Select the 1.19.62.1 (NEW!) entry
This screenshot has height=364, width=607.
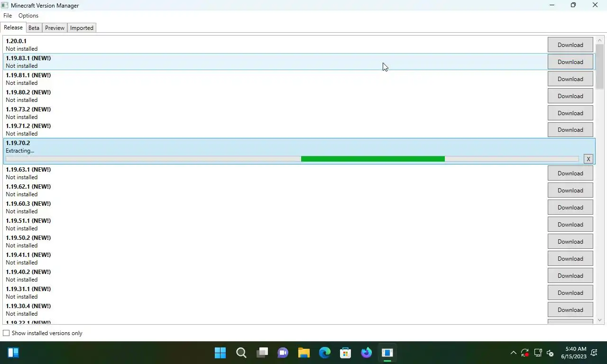click(299, 191)
